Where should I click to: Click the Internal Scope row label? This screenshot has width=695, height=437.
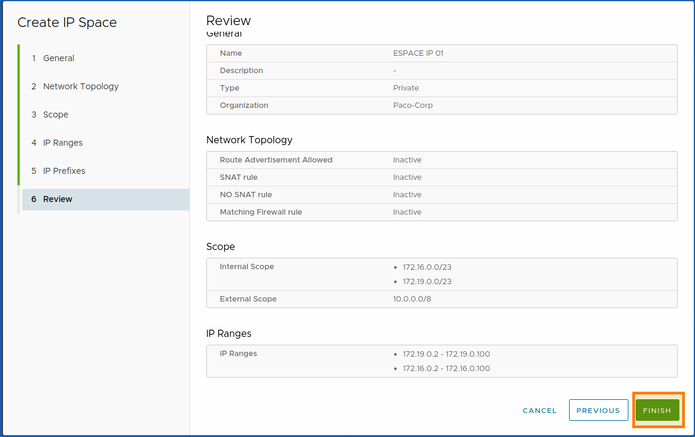point(246,266)
